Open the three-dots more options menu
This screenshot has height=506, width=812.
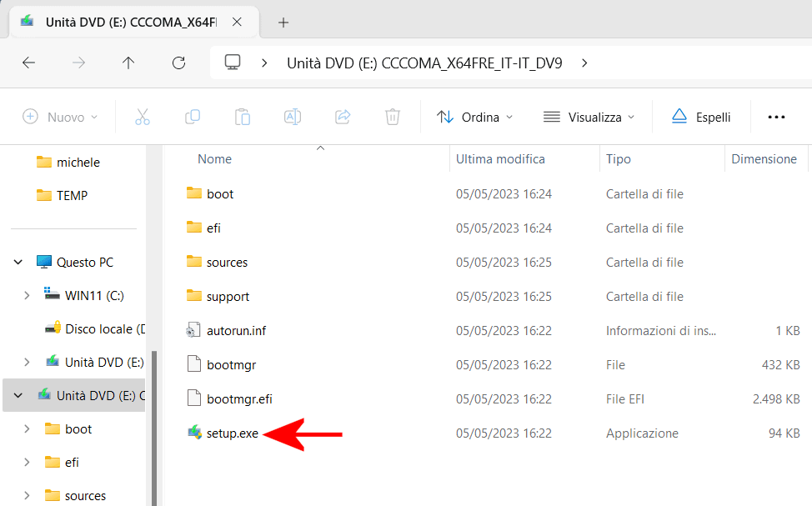point(776,117)
